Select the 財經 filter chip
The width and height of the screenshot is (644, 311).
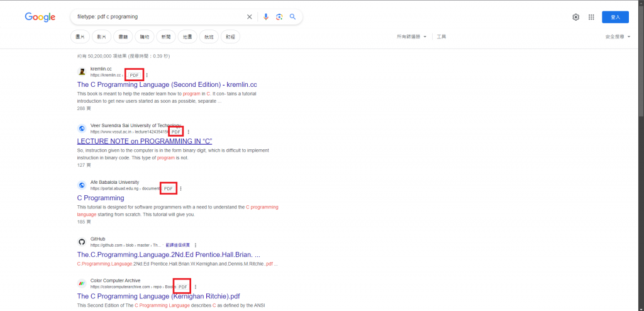(230, 37)
